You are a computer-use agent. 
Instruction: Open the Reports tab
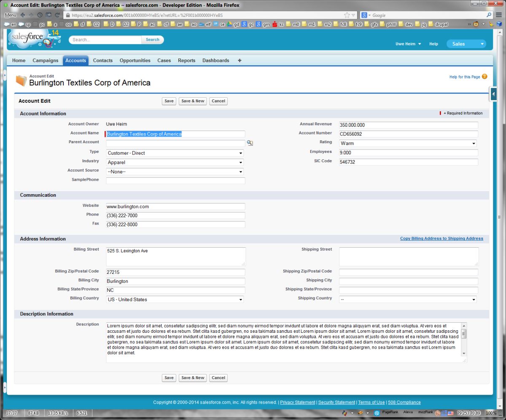pos(186,61)
